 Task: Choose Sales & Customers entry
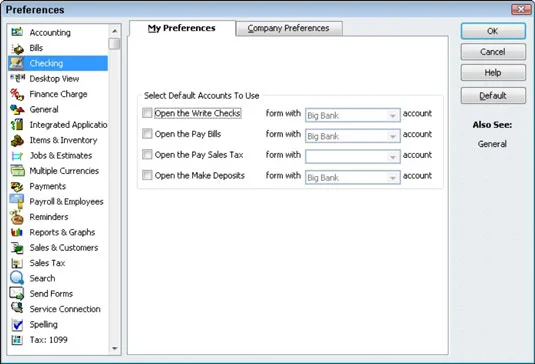(x=64, y=248)
